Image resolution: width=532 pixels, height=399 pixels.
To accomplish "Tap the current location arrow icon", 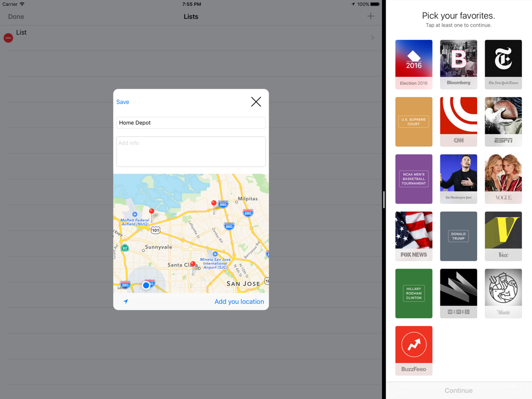I will click(126, 301).
